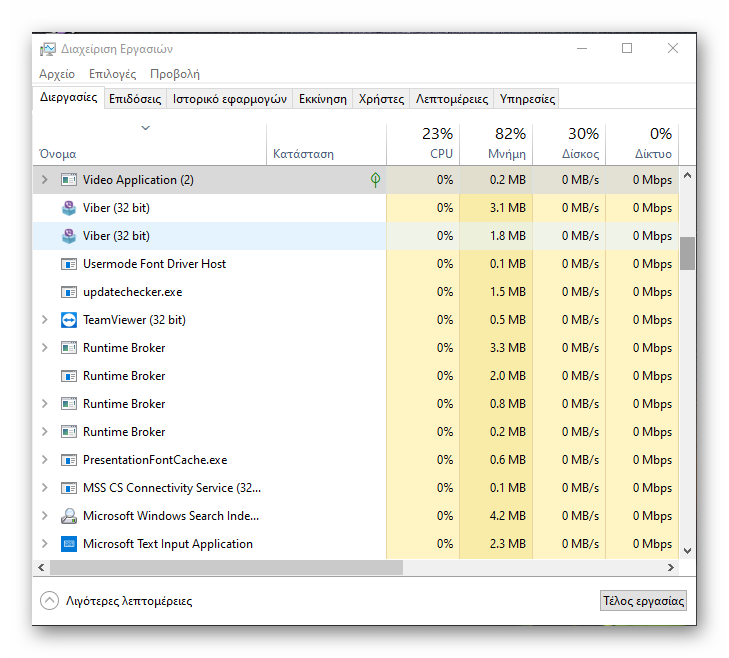Select the Usermode Font Driver Host row
This screenshot has height=658, width=729.
click(x=356, y=264)
